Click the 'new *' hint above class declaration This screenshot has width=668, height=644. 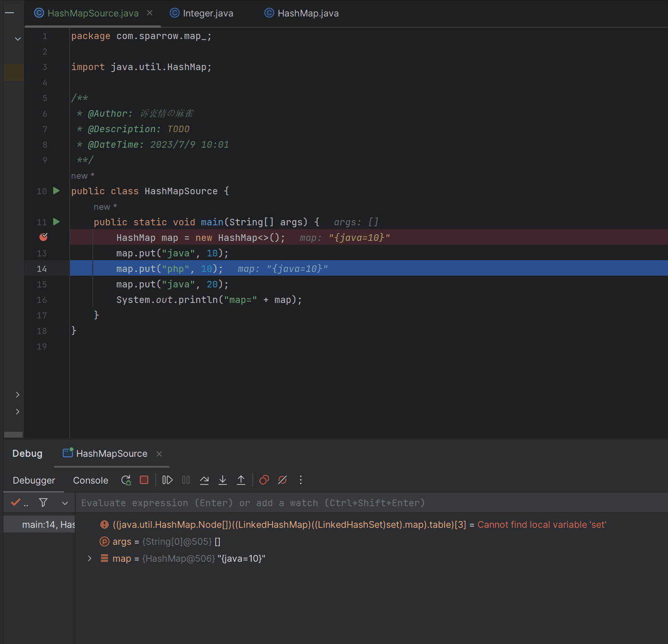(x=83, y=176)
